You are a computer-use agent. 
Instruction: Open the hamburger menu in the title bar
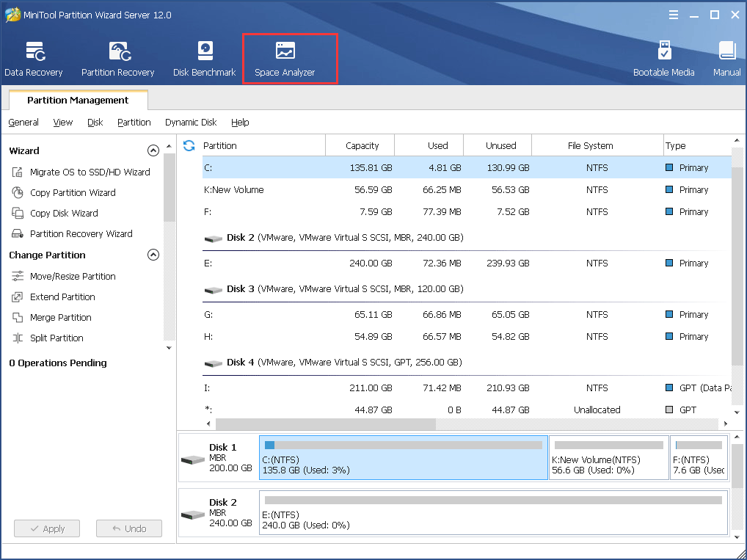[673, 15]
